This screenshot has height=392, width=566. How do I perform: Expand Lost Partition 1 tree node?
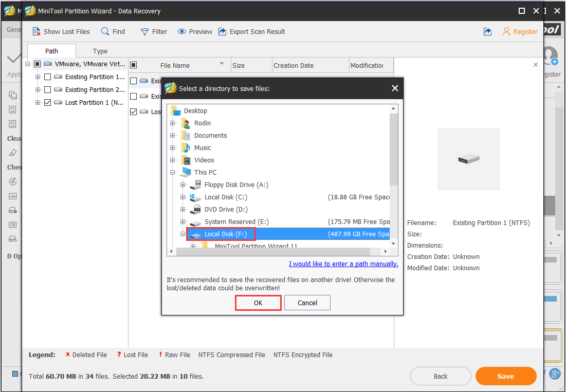point(38,102)
